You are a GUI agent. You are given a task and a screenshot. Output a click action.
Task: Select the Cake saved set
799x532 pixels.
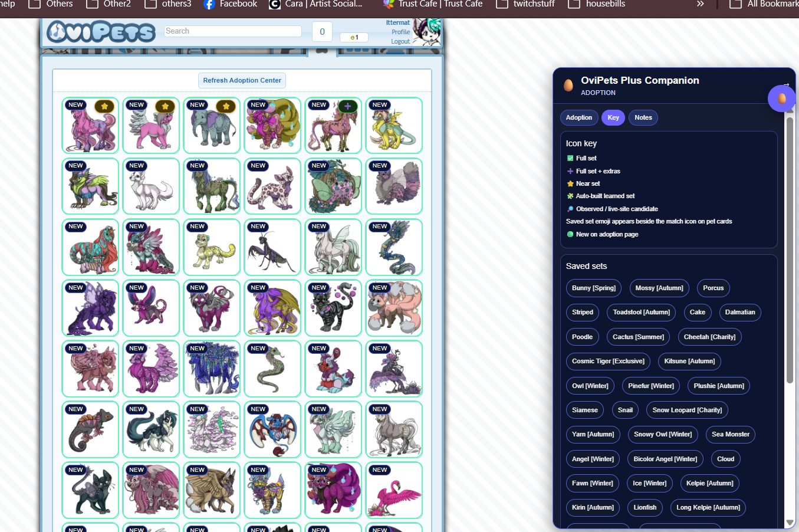pyautogui.click(x=698, y=312)
